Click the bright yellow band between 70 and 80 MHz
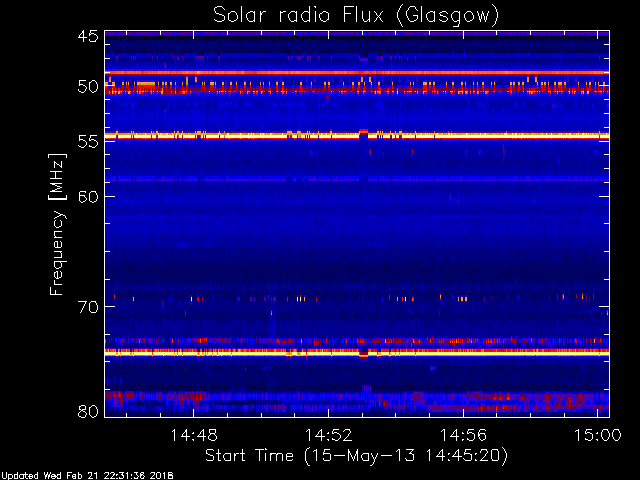Screen dimensions: 640x480 pyautogui.click(x=357, y=353)
